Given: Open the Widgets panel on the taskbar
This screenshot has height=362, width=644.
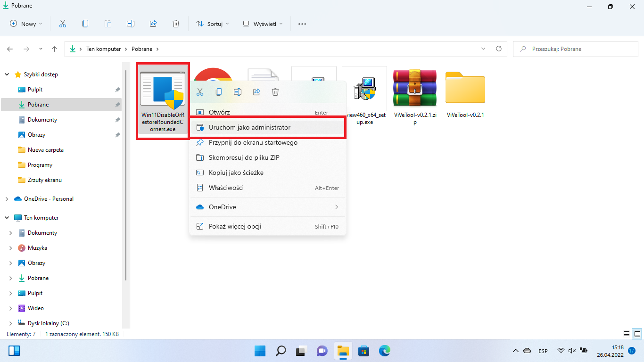Looking at the screenshot, I should [x=14, y=351].
